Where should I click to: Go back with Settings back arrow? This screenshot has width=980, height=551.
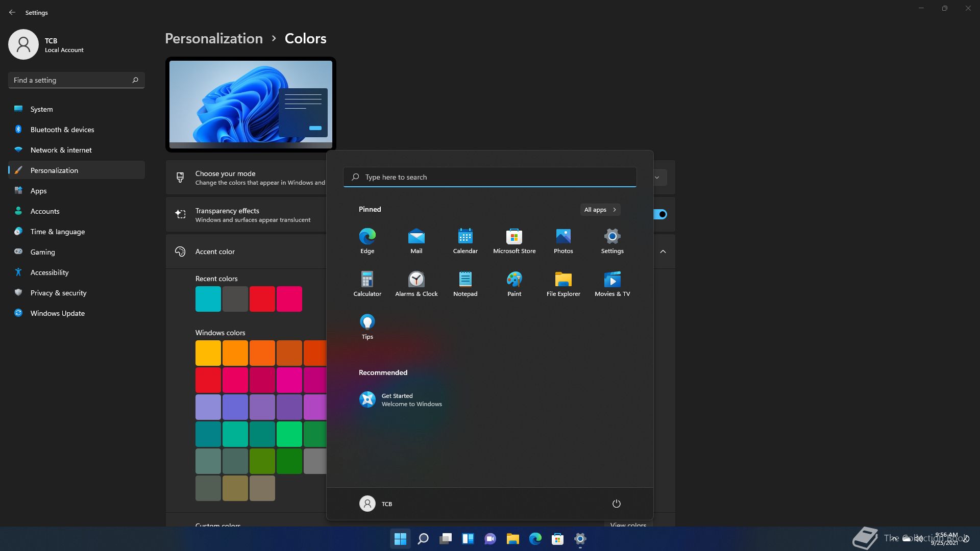pos(12,12)
